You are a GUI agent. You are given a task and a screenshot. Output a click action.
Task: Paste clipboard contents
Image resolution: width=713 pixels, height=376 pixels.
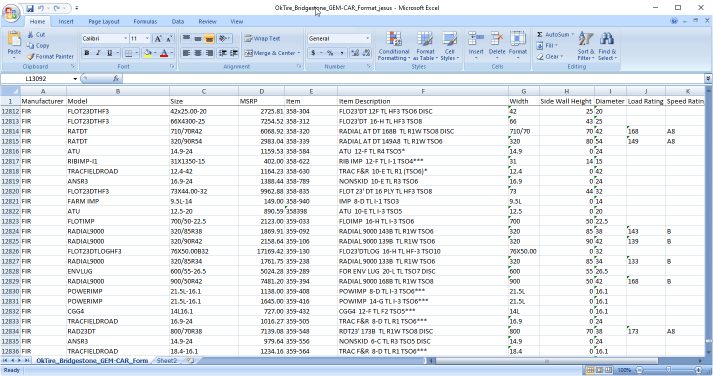tap(14, 45)
